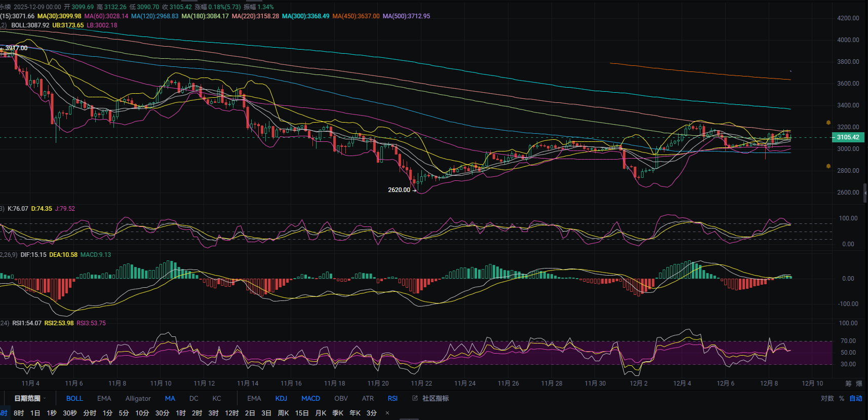Screen dimensions: 868x420
Task: Click the × icon after the 3分 interval
Action: click(387, 413)
